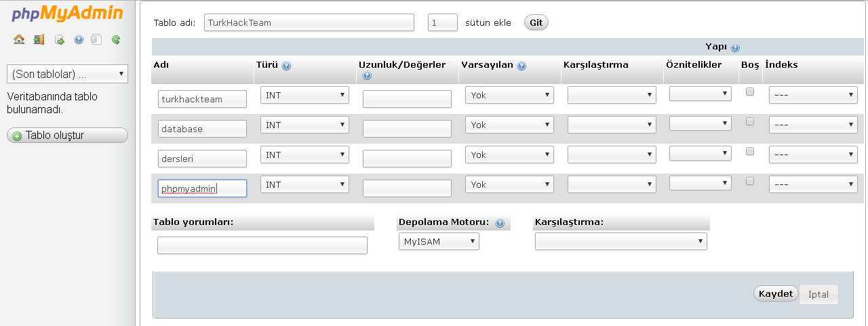This screenshot has height=326, width=868.
Task: Open Karşılaştırma dropdown for phpmyadmin row
Action: tap(612, 184)
